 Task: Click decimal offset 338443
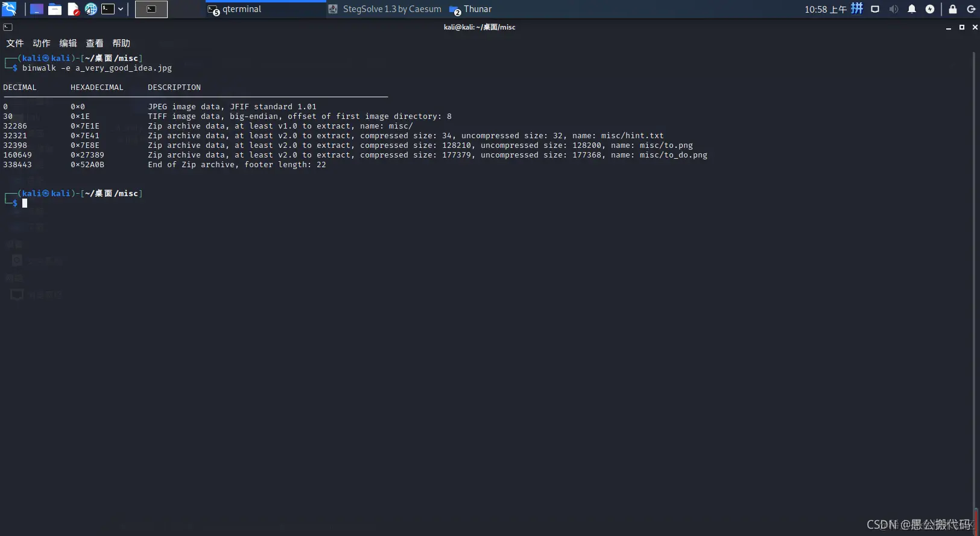[x=17, y=165]
